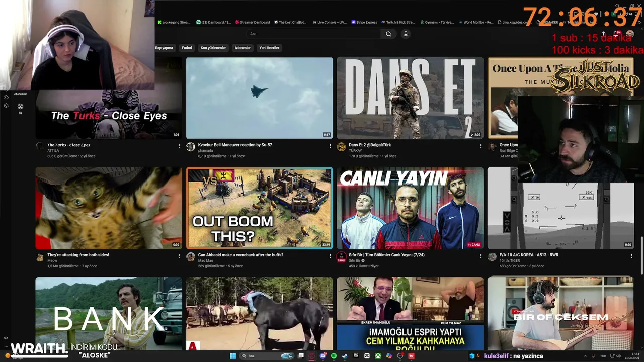Play the 'Bir Of Çeksem' musician thumbnail

click(561, 313)
